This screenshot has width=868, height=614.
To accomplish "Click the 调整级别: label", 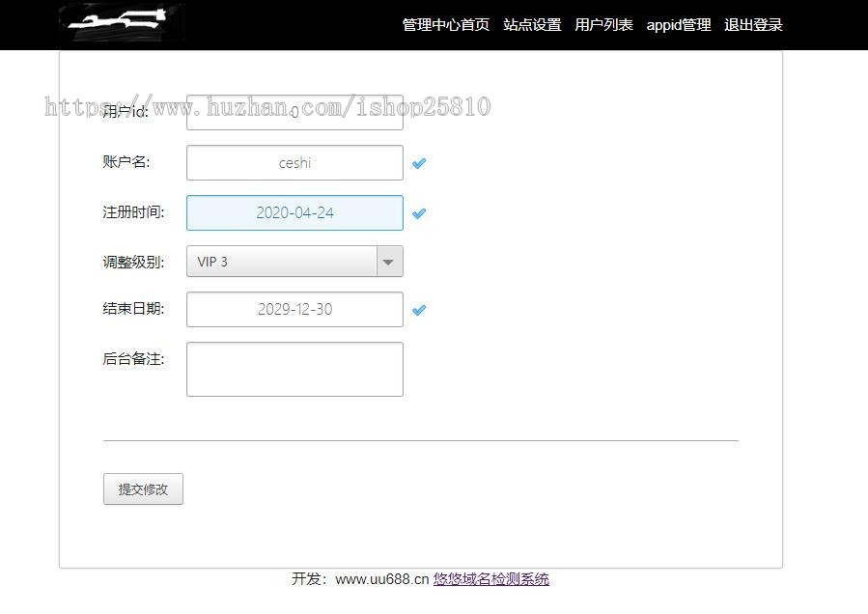I will [x=133, y=262].
